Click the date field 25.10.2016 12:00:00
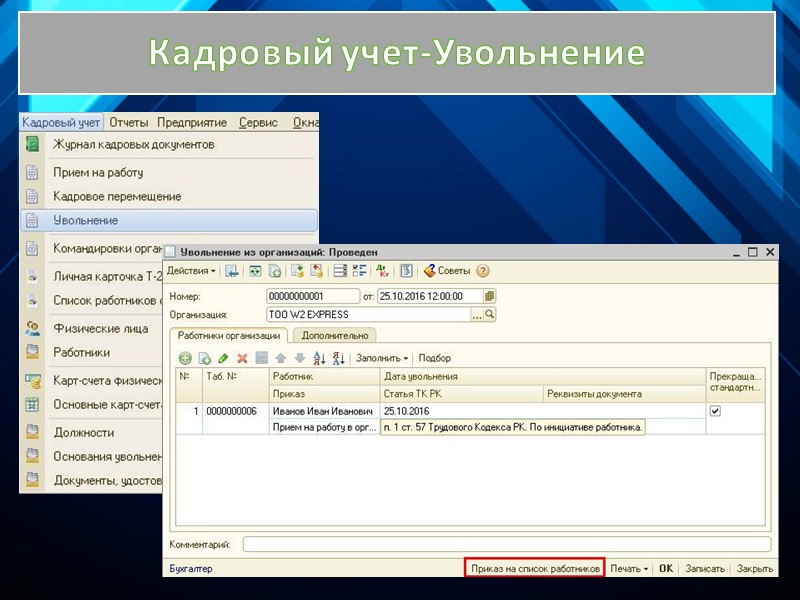Image resolution: width=800 pixels, height=600 pixels. (430, 296)
